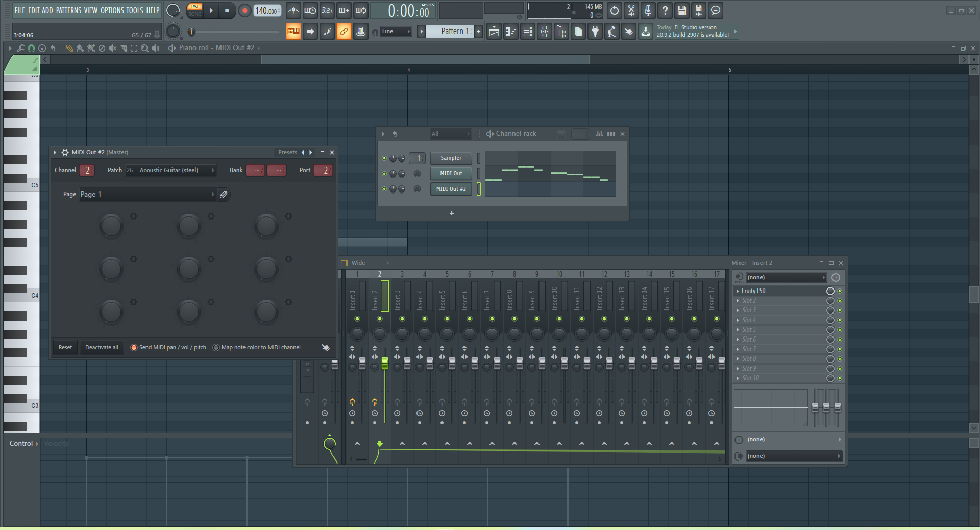Viewport: 980px width, 530px height.
Task: Open the playlist view from the toolbar
Action: [x=494, y=32]
